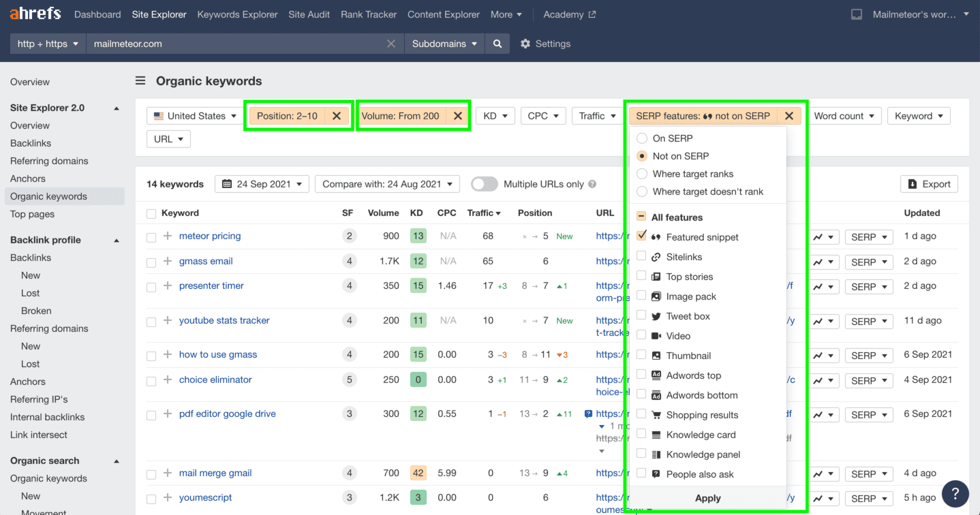This screenshot has height=515, width=980.
Task: Click the SF badge for choice eliminator
Action: [349, 380]
